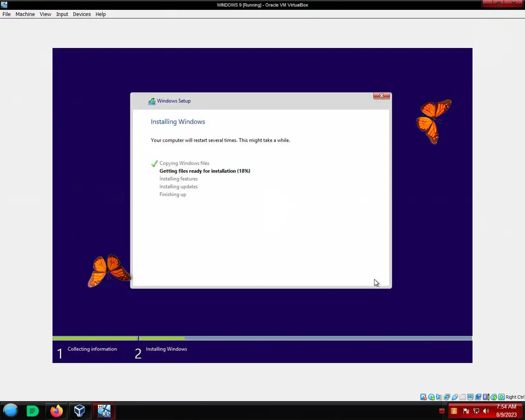Image resolution: width=525 pixels, height=420 pixels.
Task: Click the keyboard capture green arrow icon
Action: (x=501, y=397)
